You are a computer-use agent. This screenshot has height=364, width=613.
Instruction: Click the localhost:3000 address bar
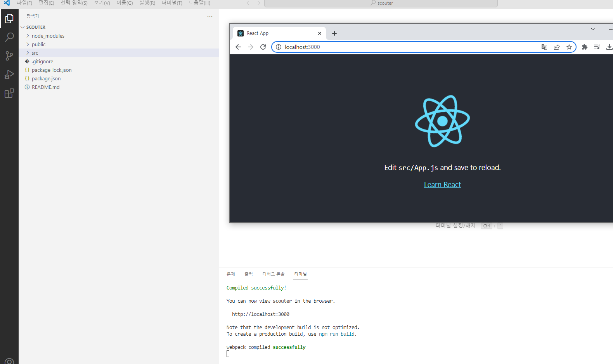424,47
